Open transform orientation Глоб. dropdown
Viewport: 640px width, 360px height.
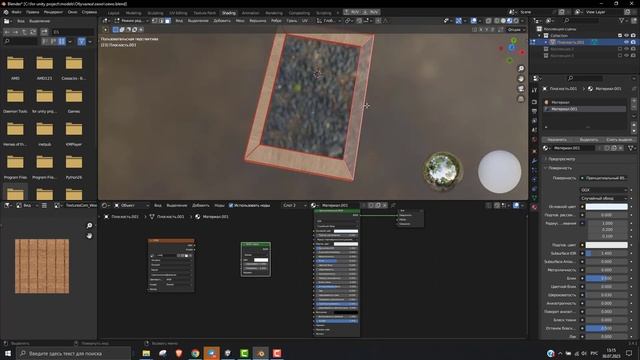point(329,20)
